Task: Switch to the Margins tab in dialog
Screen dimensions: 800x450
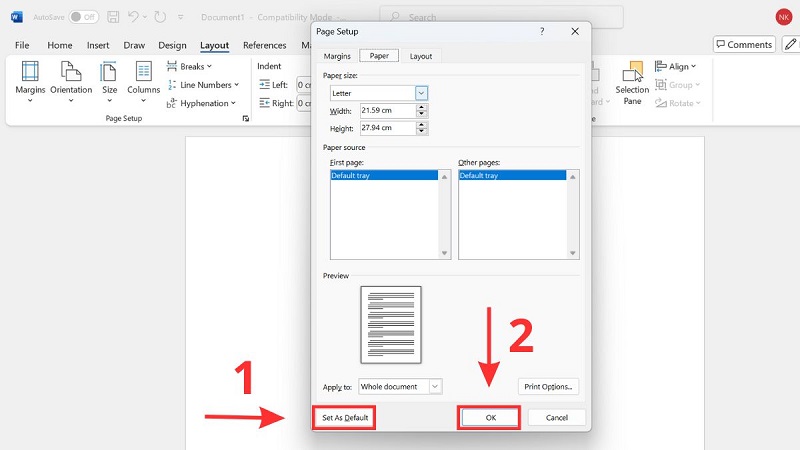Action: (x=337, y=56)
